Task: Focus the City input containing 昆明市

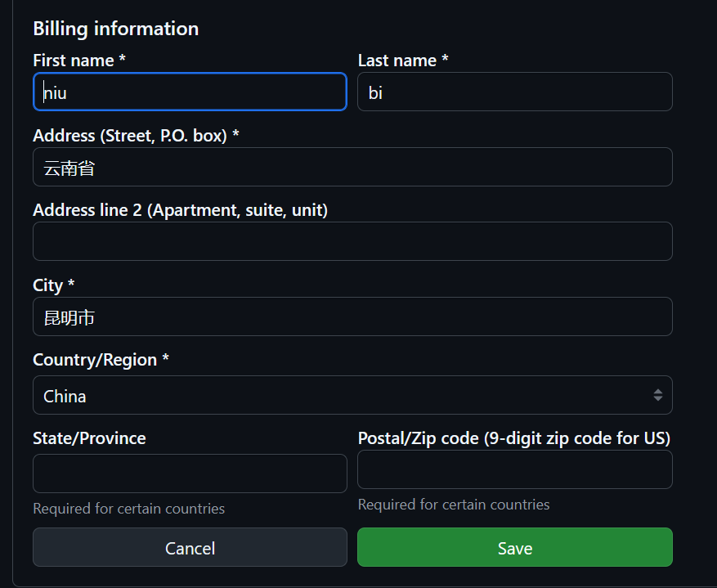Action: pos(352,316)
